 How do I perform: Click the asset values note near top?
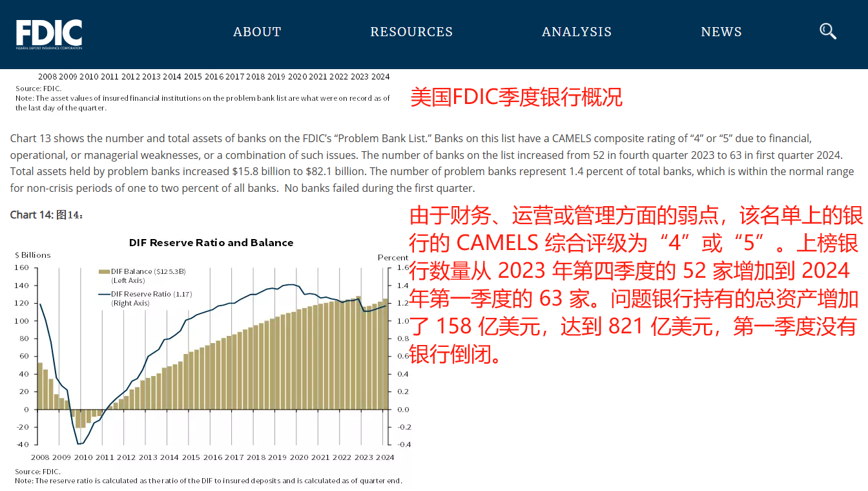pos(203,103)
